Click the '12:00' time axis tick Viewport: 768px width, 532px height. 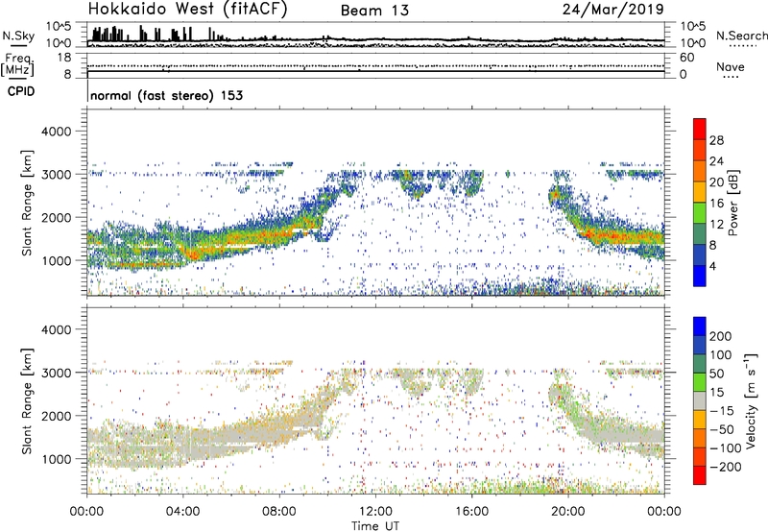click(375, 512)
